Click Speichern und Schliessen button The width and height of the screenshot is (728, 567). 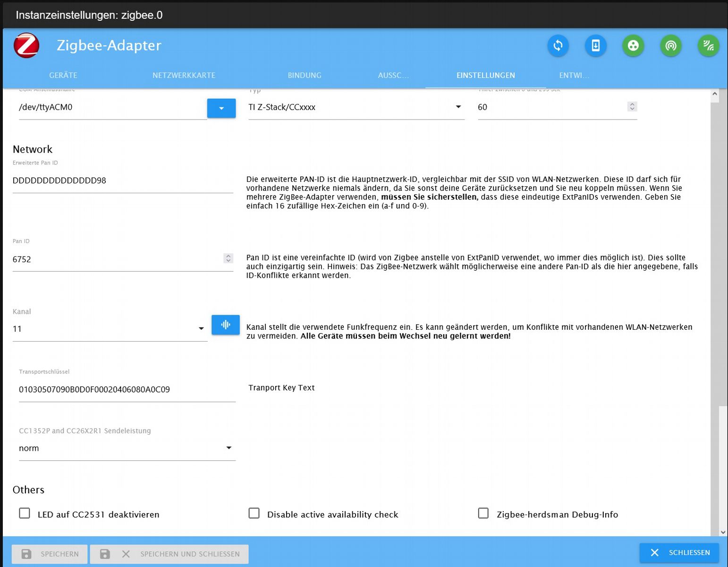(x=169, y=554)
